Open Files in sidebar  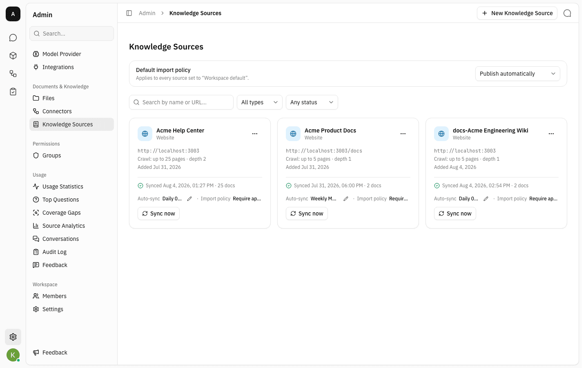[71, 98]
